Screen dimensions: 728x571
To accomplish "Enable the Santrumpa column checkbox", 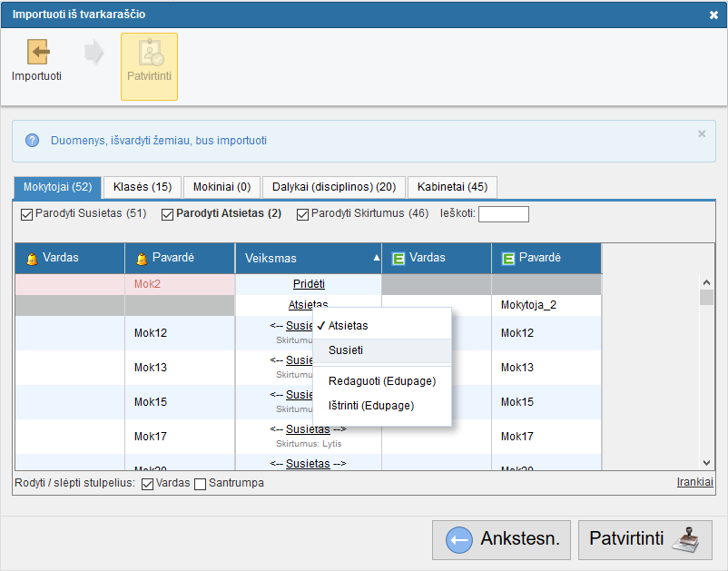I will pyautogui.click(x=201, y=484).
